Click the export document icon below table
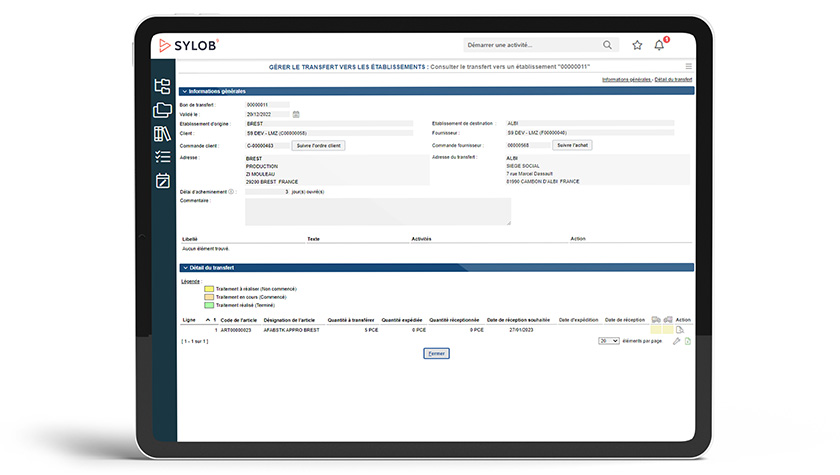The image size is (840, 475). (688, 341)
